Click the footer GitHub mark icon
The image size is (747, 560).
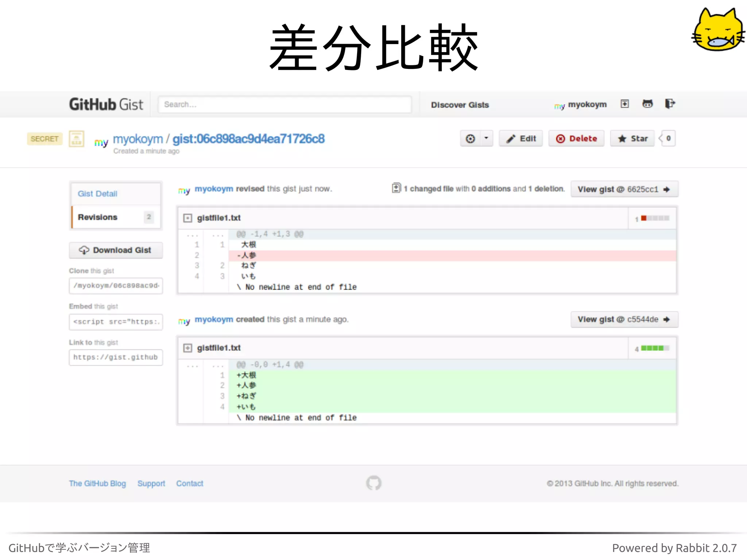373,483
